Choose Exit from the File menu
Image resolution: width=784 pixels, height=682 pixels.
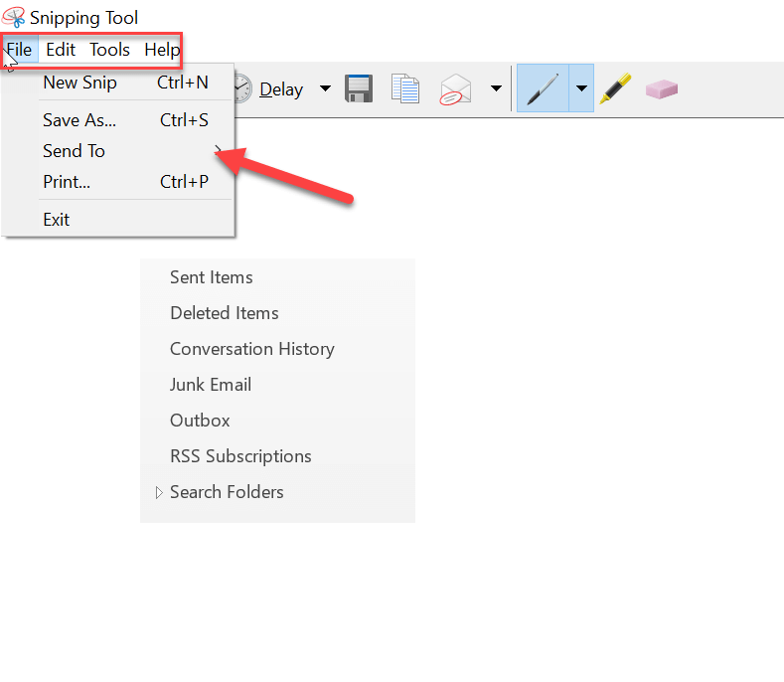pyautogui.click(x=57, y=220)
